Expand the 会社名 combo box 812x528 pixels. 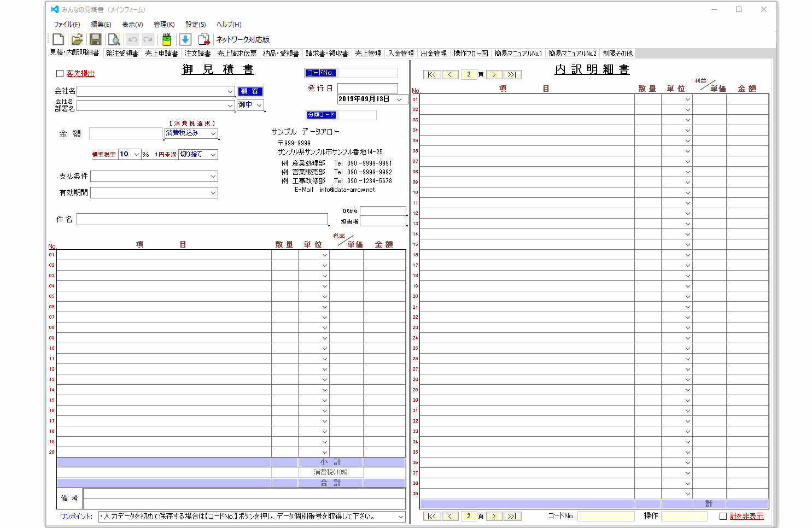230,91
